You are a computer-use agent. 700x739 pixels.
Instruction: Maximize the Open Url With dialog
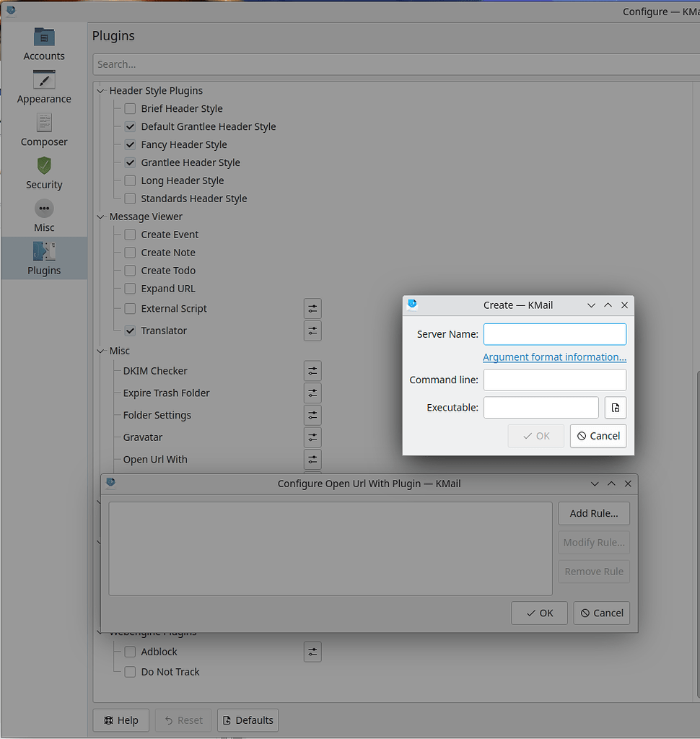(x=611, y=484)
